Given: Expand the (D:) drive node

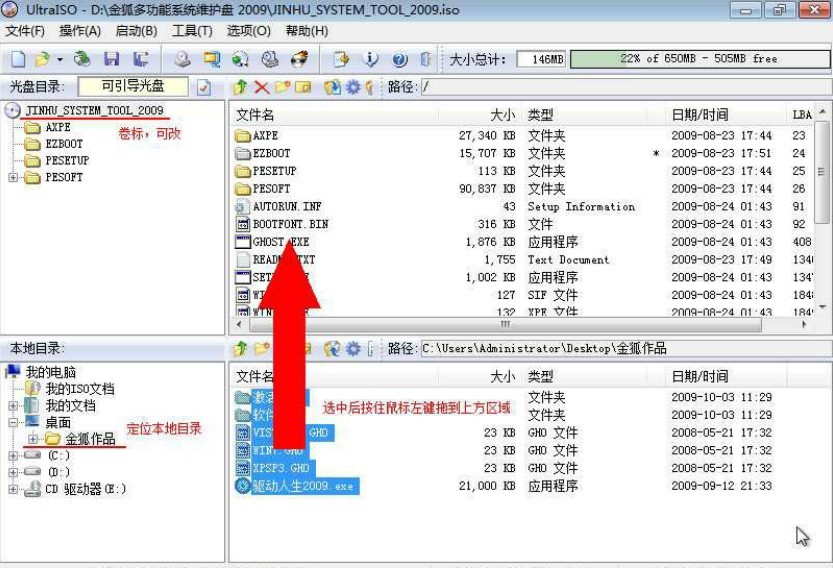Looking at the screenshot, I should (13, 472).
